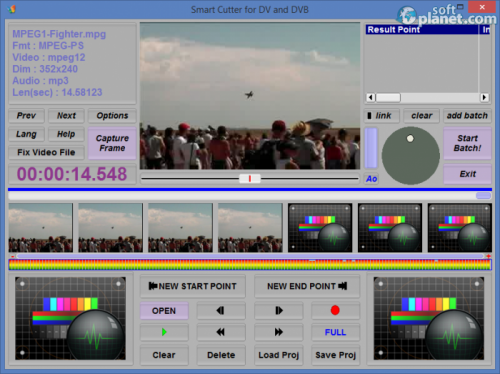The image size is (500, 374).
Task: Click the Dim : 352x240 text
Action: tap(45, 69)
